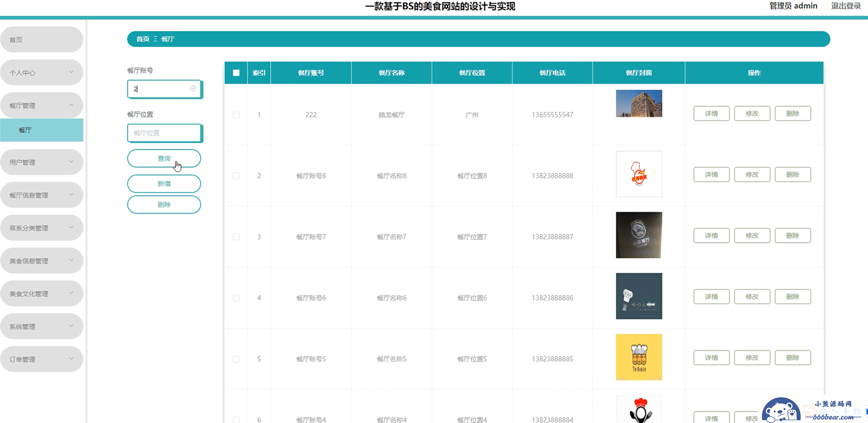Click the 餐厅账号 column header

pos(311,73)
